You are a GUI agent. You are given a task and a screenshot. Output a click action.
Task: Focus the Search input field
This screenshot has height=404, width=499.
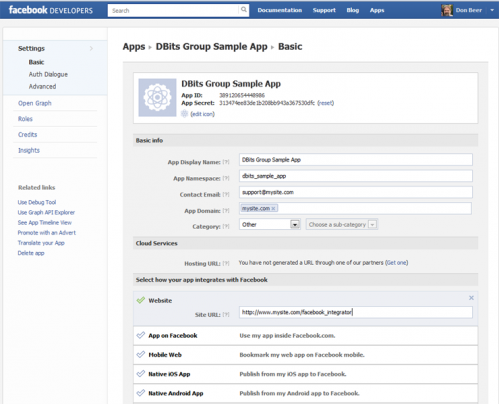tap(173, 11)
